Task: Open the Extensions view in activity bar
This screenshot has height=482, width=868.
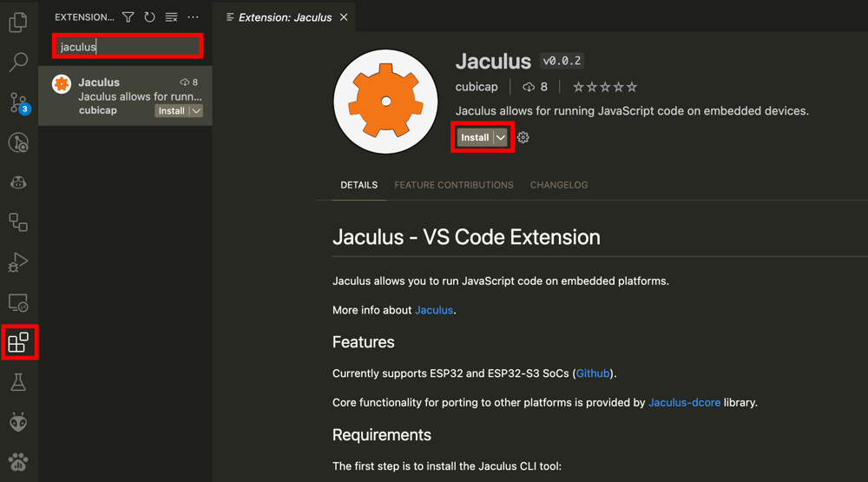Action: 18,342
